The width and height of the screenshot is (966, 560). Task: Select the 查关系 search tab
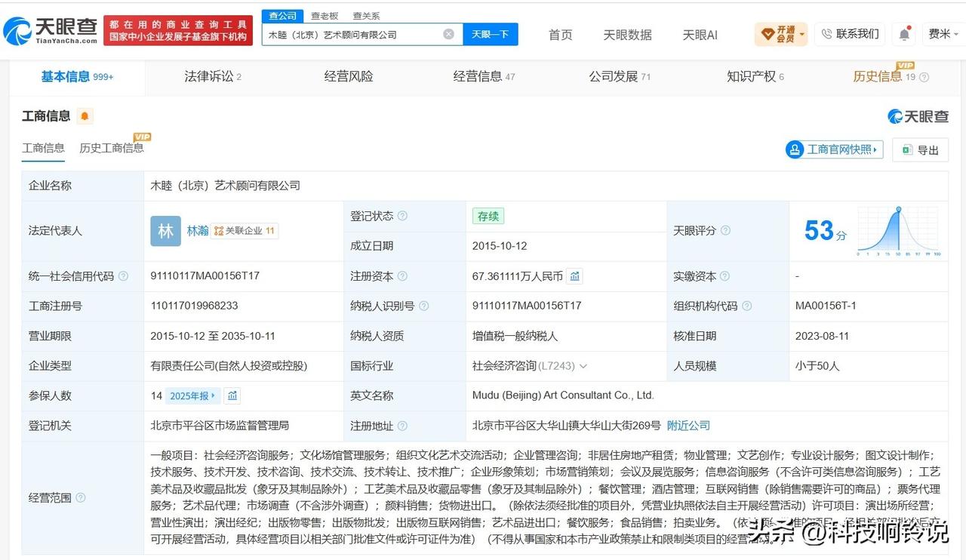[x=366, y=16]
